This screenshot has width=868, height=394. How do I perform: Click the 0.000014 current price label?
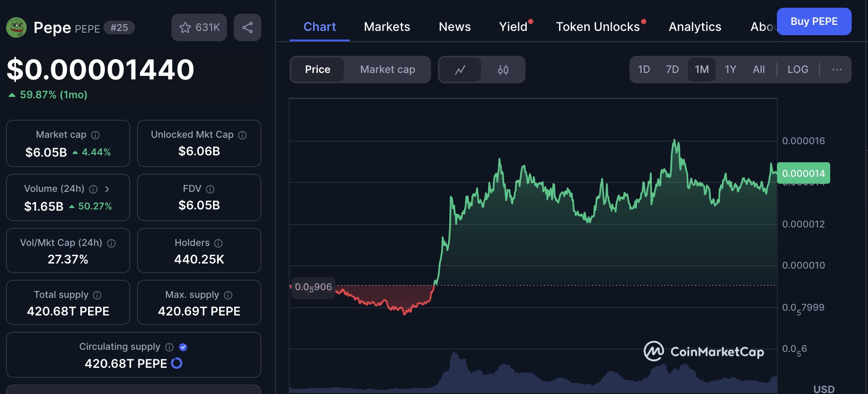(803, 173)
